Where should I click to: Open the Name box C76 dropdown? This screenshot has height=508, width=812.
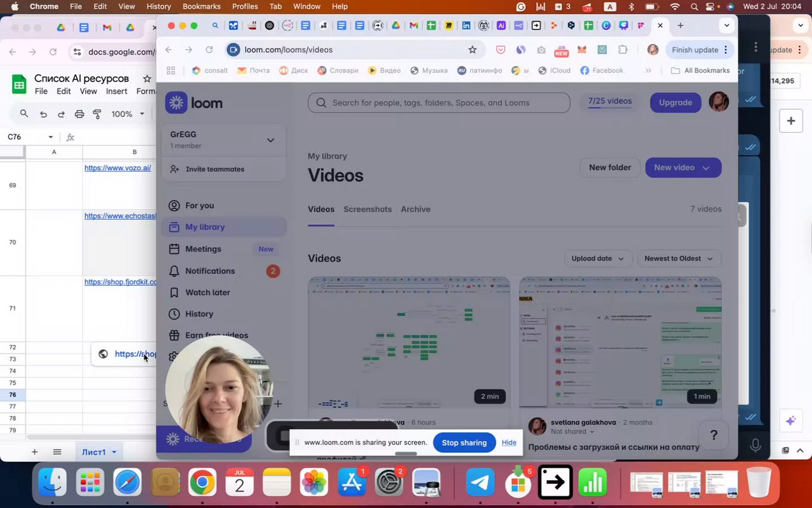pyautogui.click(x=51, y=137)
